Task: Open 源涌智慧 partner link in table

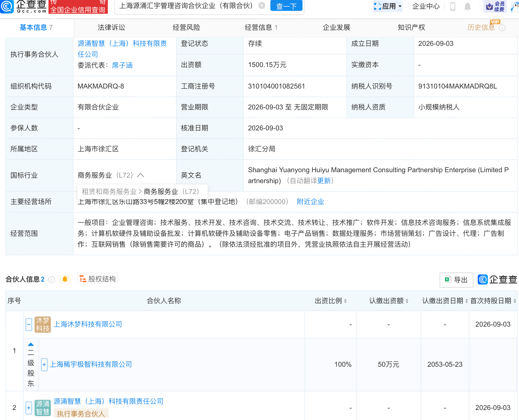Action: (108, 401)
